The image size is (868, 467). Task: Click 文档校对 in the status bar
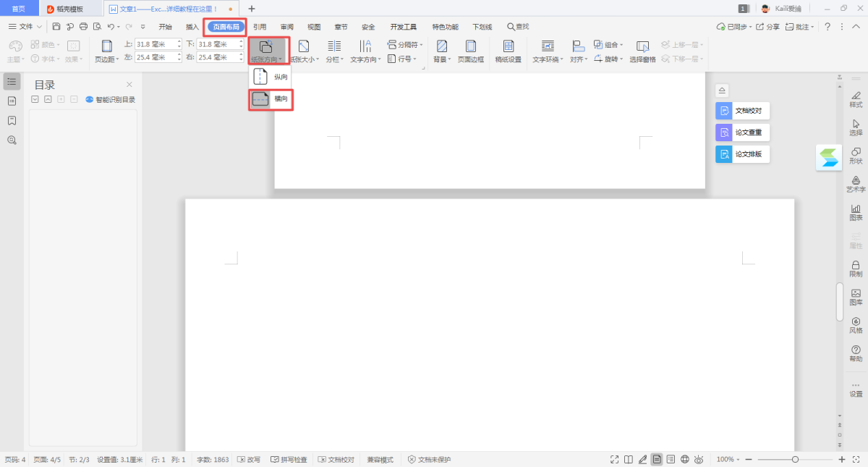click(x=336, y=460)
